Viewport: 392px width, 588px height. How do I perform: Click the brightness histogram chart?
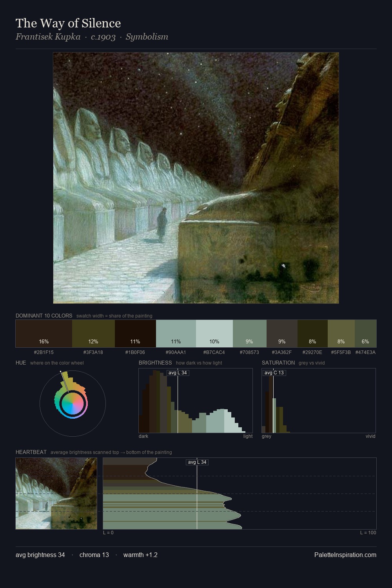[x=196, y=401]
